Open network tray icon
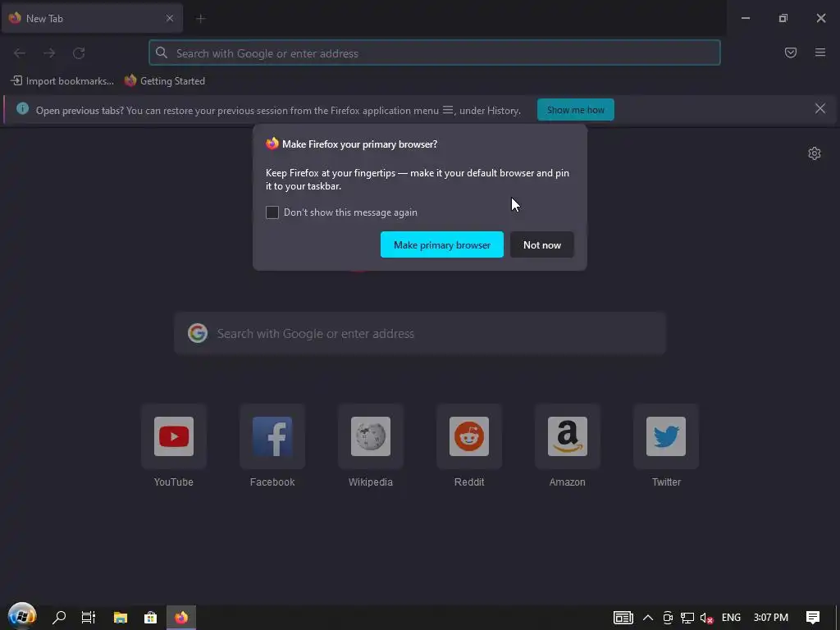Viewport: 840px width, 630px height. pos(687,618)
